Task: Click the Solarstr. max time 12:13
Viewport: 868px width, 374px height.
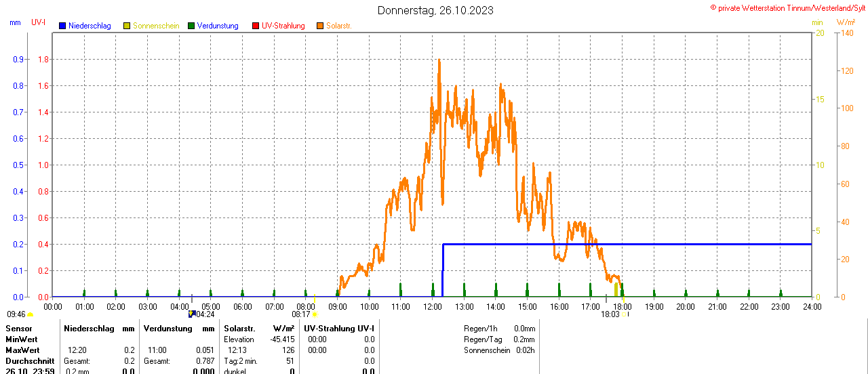Action: (x=237, y=350)
